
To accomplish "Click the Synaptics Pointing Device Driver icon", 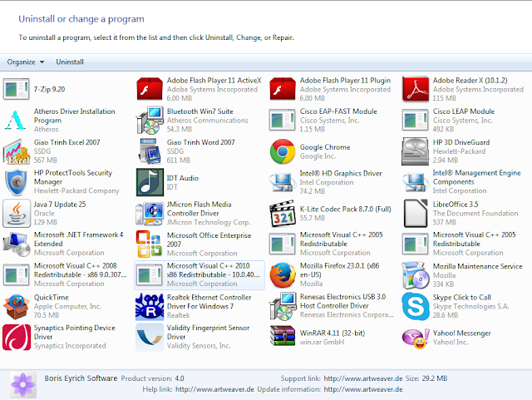I will coord(17,337).
